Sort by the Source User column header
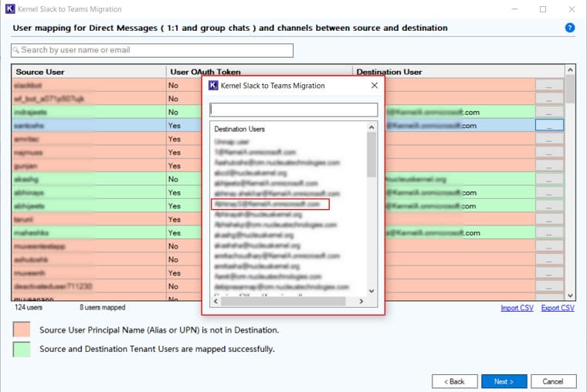Image resolution: width=587 pixels, height=392 pixels. [89, 72]
